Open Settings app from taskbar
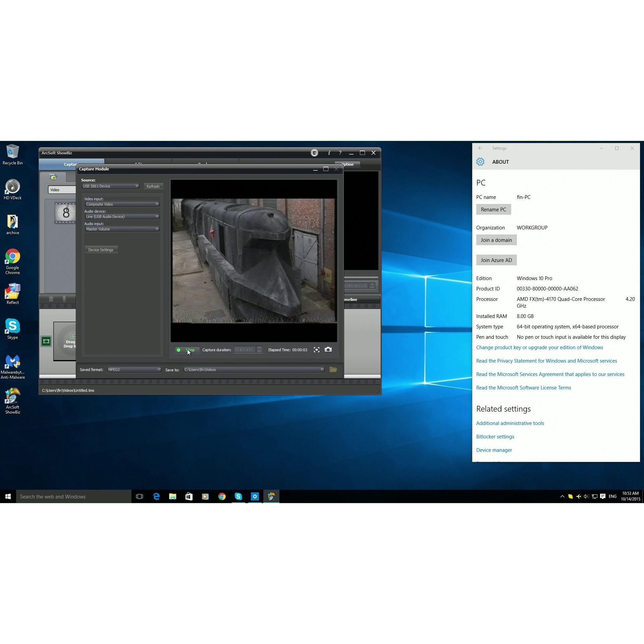This screenshot has height=644, width=644. 255,496
